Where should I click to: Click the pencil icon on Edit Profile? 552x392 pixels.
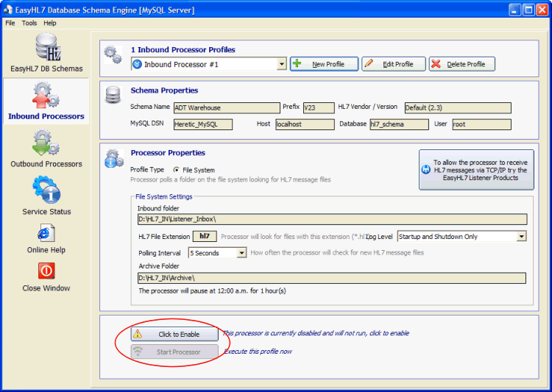(369, 63)
